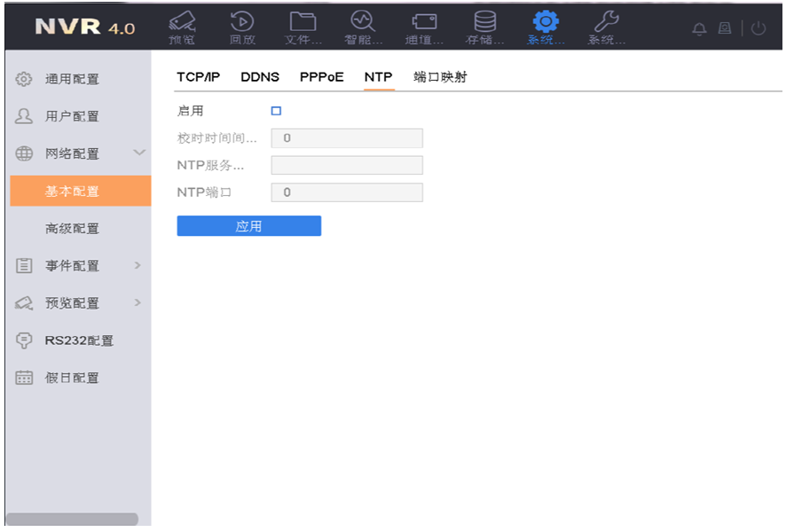Open the 回放 playback icon
The width and height of the screenshot is (786, 532).
(241, 22)
